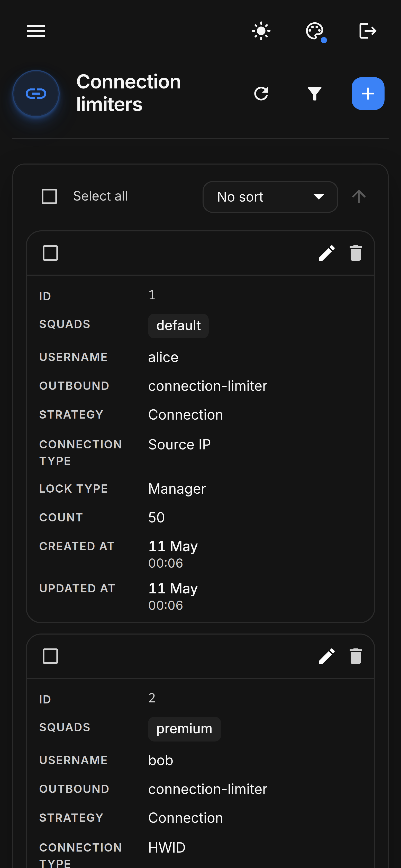The image size is (401, 868).
Task: Add a new connection limiter
Action: (368, 94)
